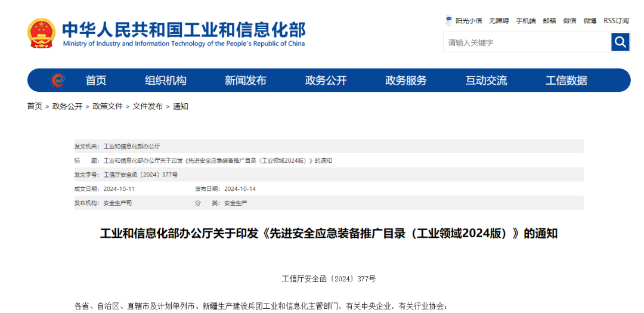Open the 政务公开 navigation menu
This screenshot has width=644, height=313.
click(x=326, y=80)
